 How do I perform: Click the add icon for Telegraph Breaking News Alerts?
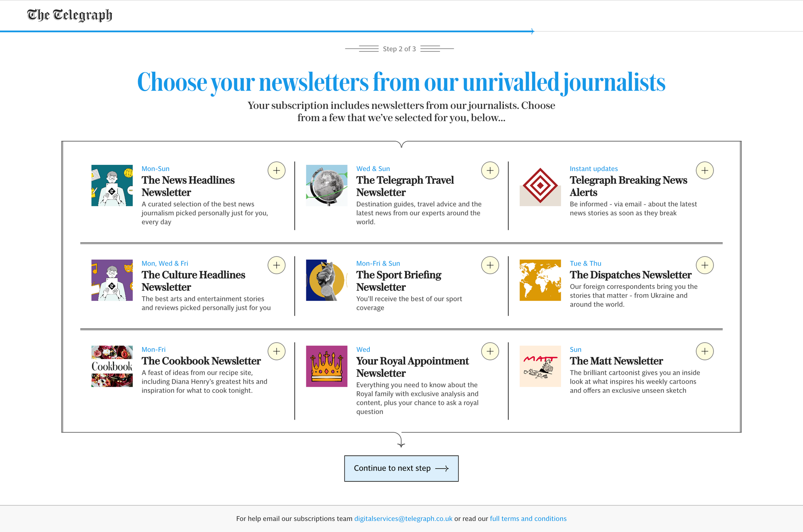click(704, 171)
